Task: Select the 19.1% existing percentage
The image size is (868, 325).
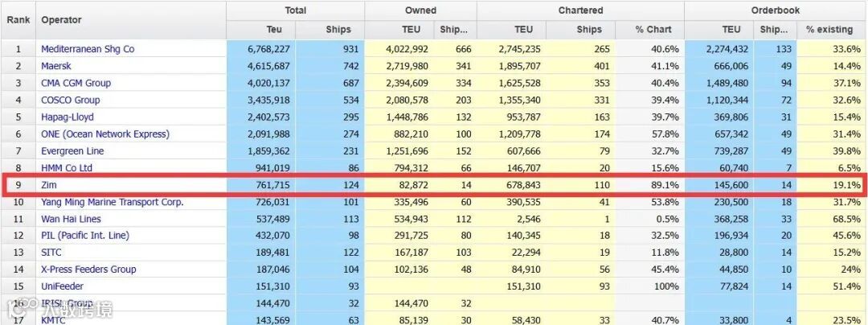Action: pyautogui.click(x=847, y=186)
